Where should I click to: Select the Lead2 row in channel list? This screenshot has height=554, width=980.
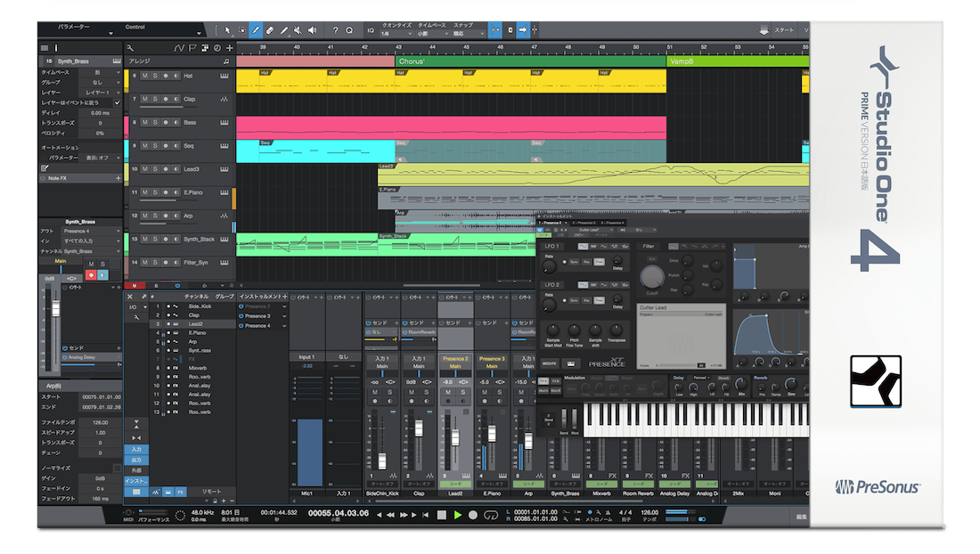pyautogui.click(x=193, y=324)
